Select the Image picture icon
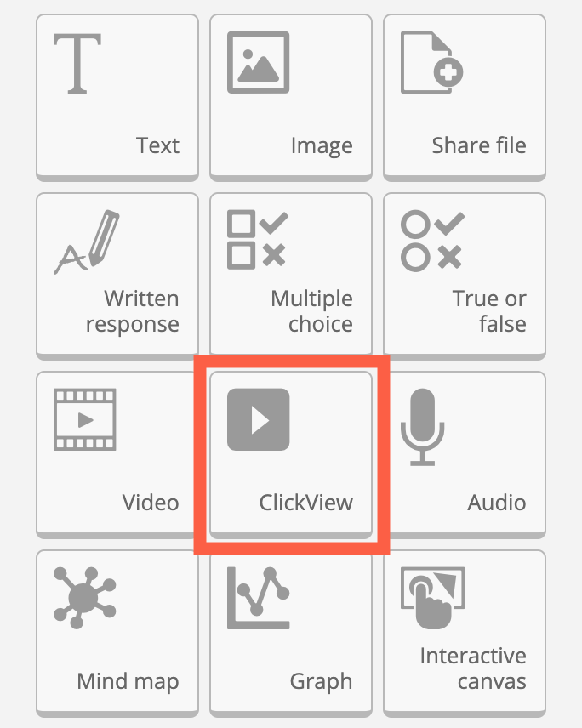Image resolution: width=582 pixels, height=728 pixels. 259,62
